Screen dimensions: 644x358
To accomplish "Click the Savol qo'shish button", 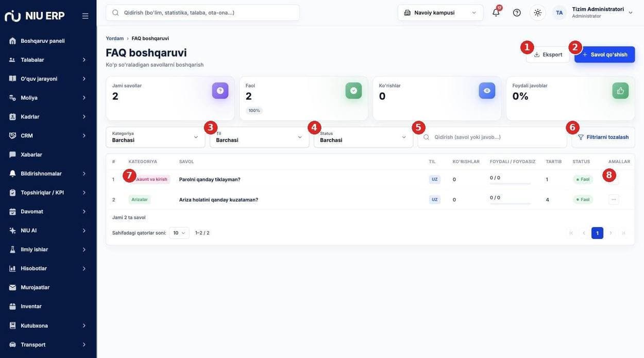I will coord(604,55).
